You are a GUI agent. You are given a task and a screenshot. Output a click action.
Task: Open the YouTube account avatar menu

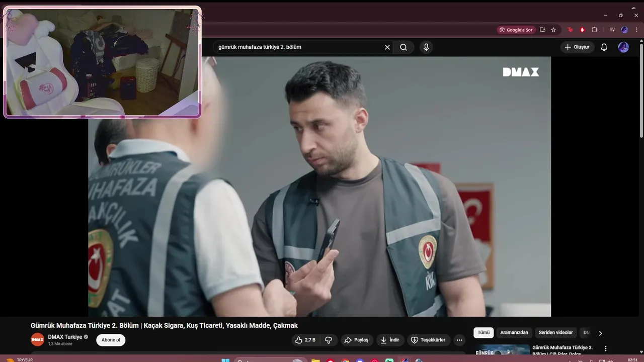coord(623,47)
